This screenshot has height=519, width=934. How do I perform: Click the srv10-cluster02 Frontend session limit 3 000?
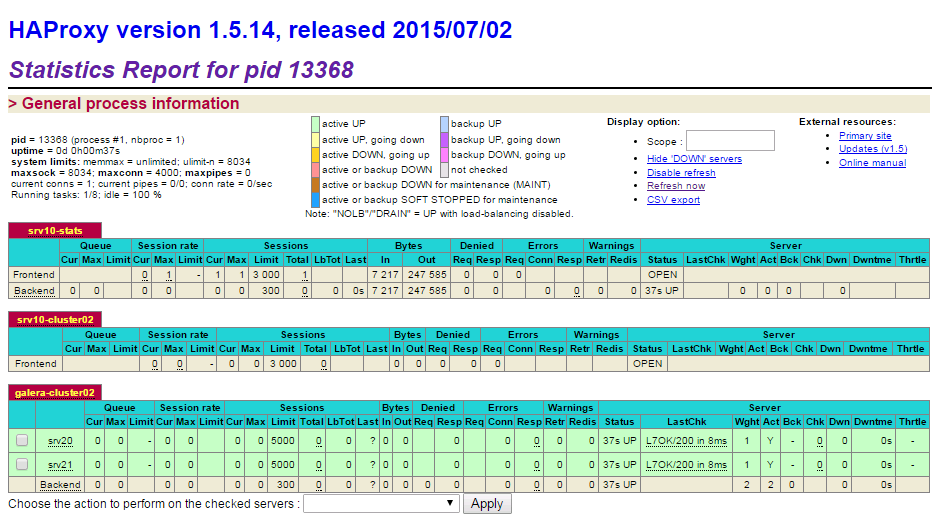click(283, 363)
